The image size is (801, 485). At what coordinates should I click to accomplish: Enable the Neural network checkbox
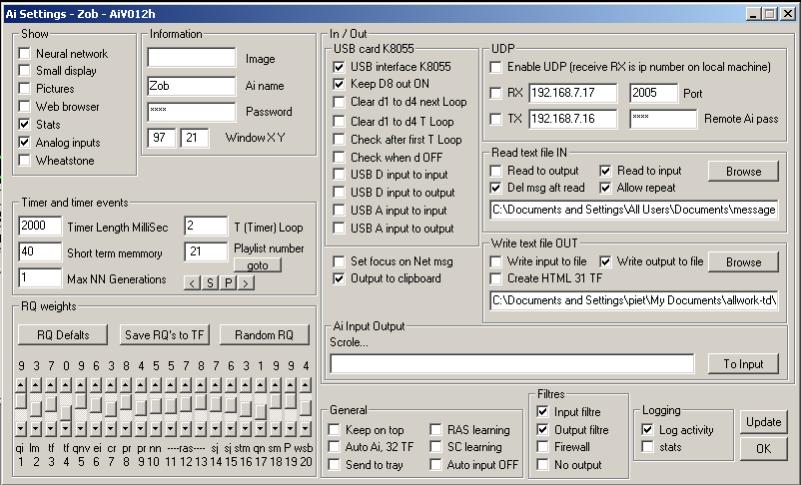click(x=25, y=54)
